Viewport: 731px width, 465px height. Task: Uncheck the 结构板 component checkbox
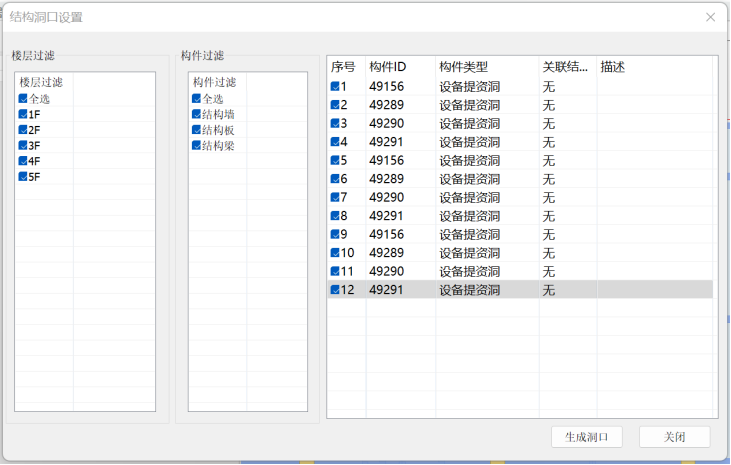[196, 130]
